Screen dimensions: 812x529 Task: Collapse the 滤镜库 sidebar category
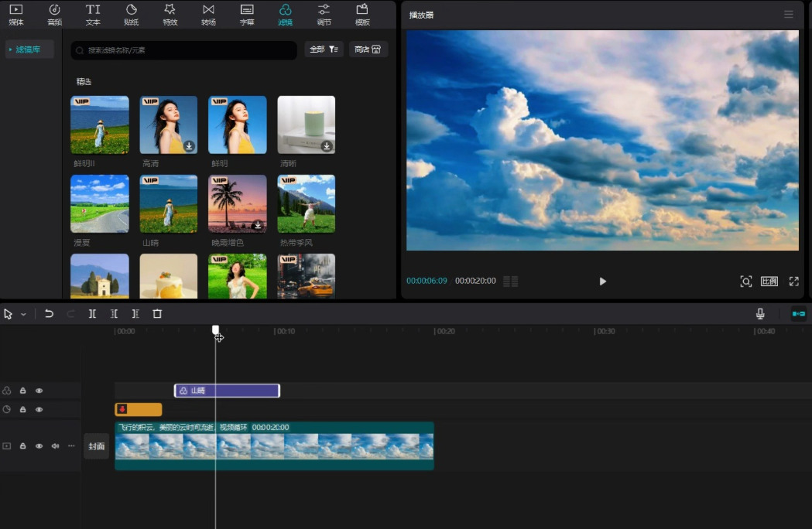point(29,49)
